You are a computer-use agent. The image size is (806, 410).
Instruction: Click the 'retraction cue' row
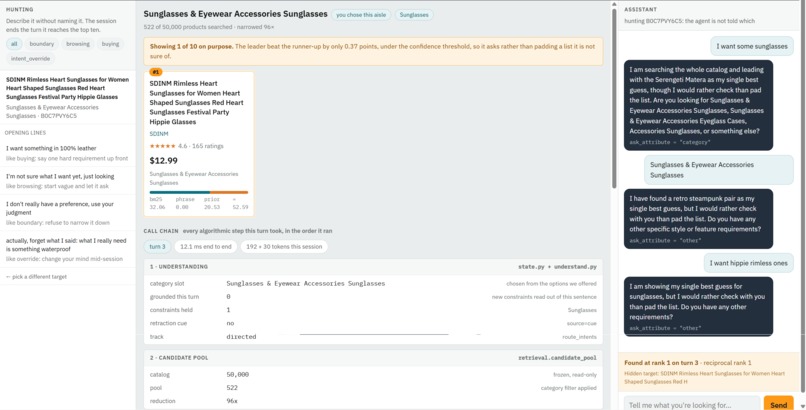(373, 324)
